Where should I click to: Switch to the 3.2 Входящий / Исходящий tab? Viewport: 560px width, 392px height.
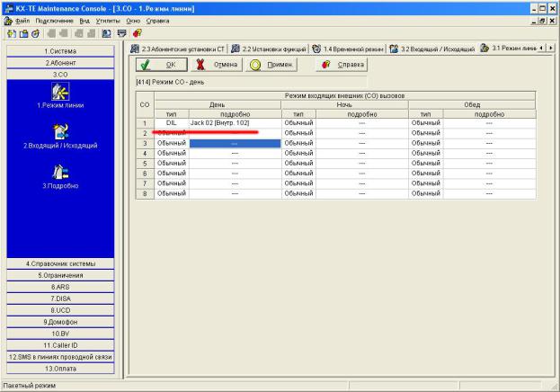(433, 49)
